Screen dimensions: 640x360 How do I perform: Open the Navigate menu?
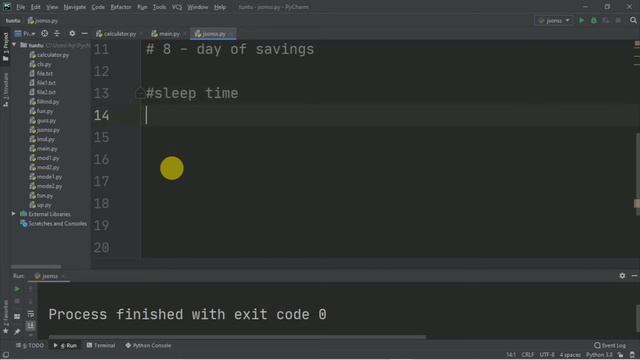click(x=75, y=7)
